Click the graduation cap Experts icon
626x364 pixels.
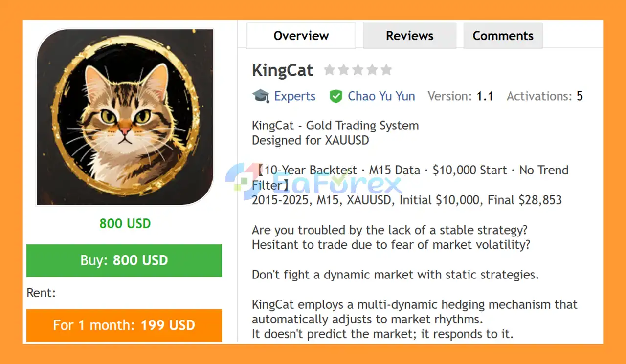pyautogui.click(x=261, y=96)
